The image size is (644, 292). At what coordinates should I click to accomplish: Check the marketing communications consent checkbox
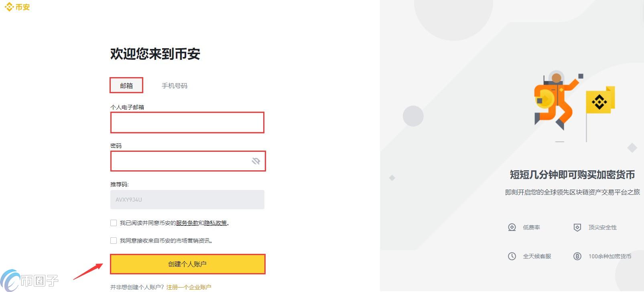[114, 241]
